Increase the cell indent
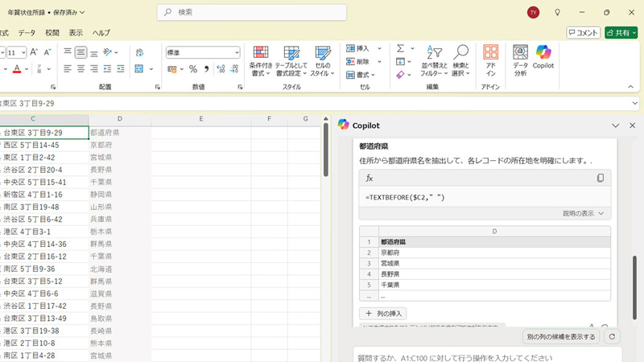644x362 pixels. click(120, 69)
